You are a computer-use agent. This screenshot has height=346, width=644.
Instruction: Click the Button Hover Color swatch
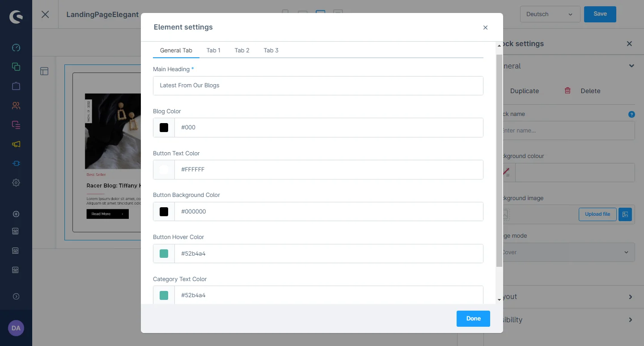(x=164, y=254)
